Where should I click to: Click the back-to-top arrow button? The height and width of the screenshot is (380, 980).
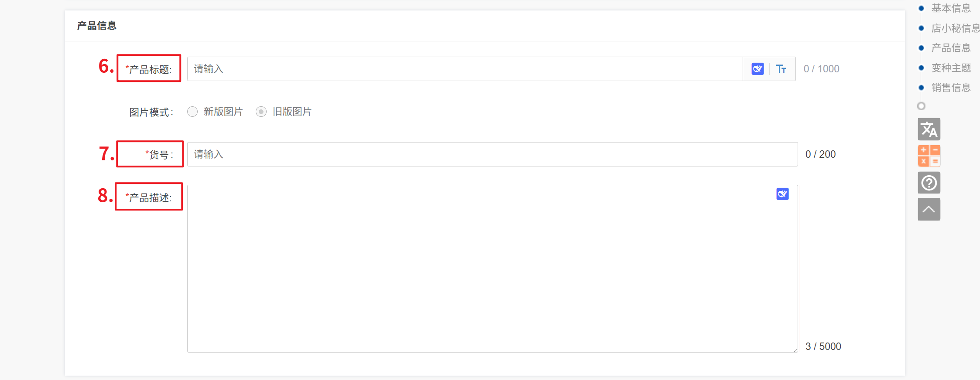(x=929, y=210)
